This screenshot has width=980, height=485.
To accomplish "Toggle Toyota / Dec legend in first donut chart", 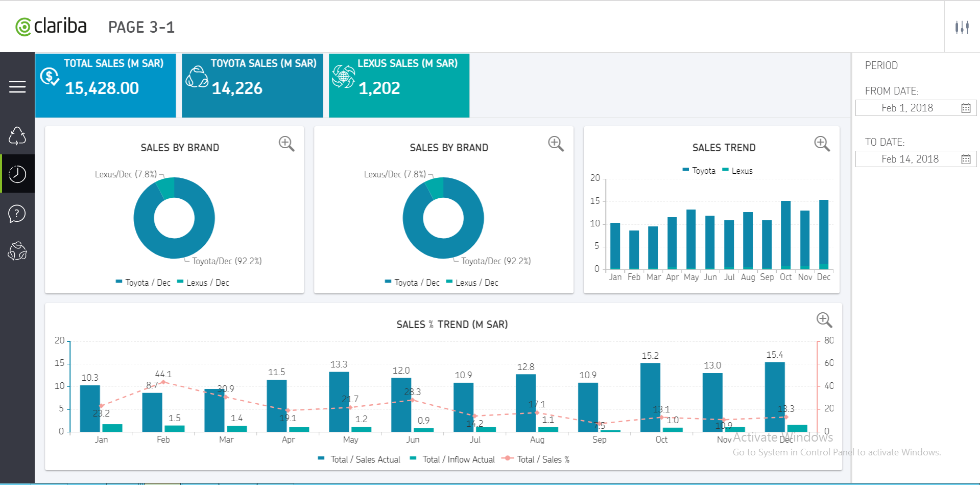I will click(x=143, y=283).
